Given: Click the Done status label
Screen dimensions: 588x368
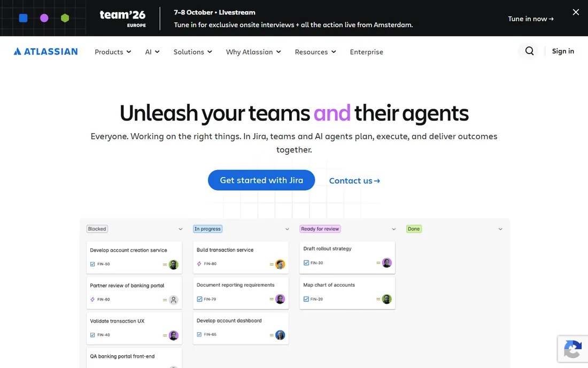Looking at the screenshot, I should [414, 229].
